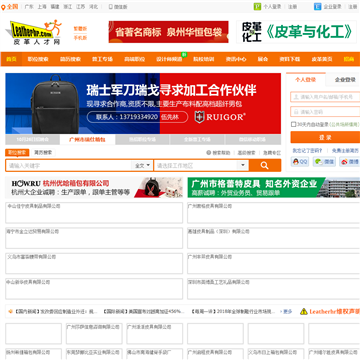Open the 普工专场 nav item
This screenshot has width=360, height=360.
point(102,59)
